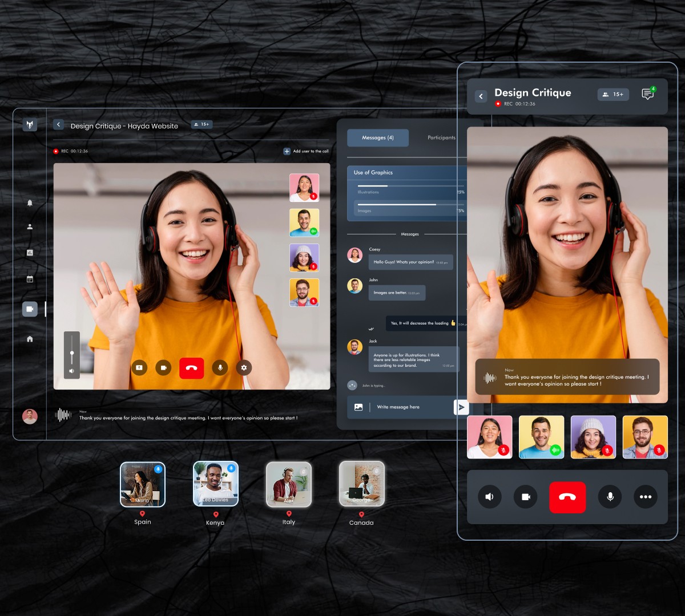Select purple-background beanie participant thumbnail in desktop video

coord(304,257)
